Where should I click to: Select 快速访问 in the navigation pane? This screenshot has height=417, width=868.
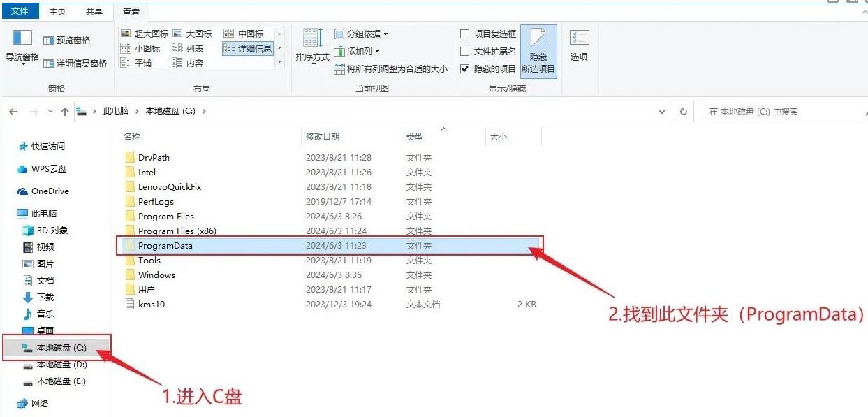[x=42, y=147]
